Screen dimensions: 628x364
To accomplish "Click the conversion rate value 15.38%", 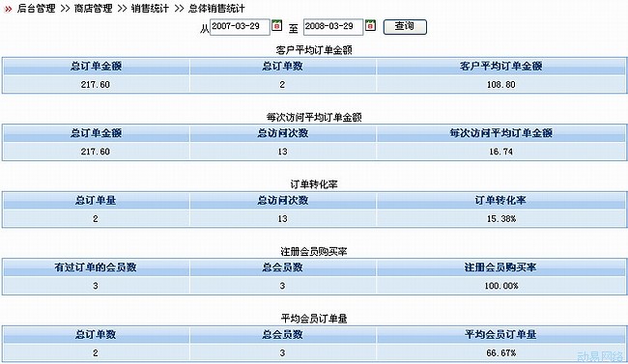I will [501, 218].
